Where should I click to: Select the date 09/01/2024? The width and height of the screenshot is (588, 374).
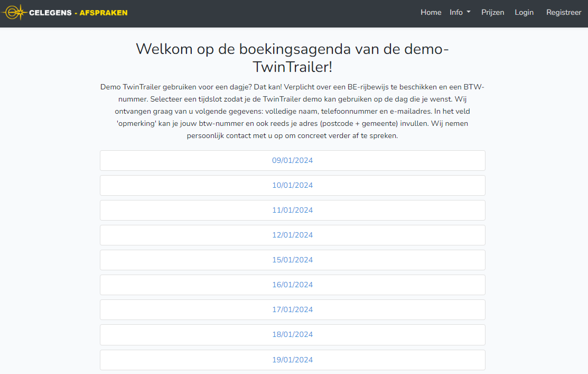pyautogui.click(x=293, y=160)
